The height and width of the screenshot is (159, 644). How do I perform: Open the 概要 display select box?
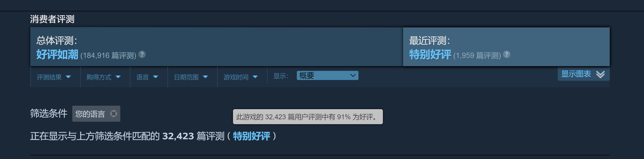tap(327, 75)
